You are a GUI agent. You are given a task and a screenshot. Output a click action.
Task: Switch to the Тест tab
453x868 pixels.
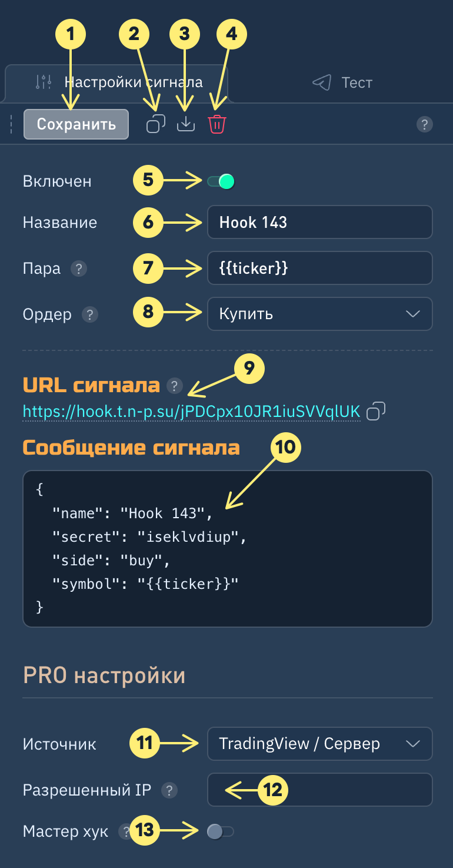coord(342,82)
